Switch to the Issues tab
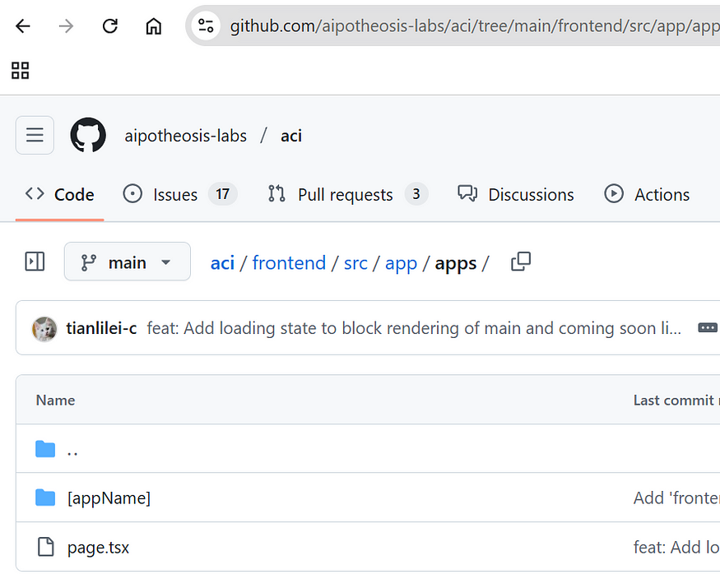720x588 pixels. tap(175, 195)
